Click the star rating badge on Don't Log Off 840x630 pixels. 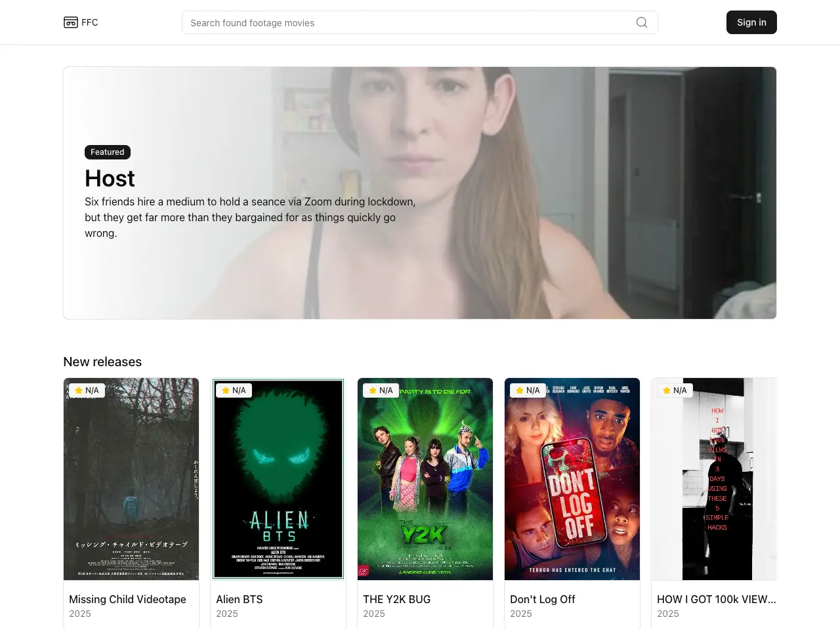[528, 390]
